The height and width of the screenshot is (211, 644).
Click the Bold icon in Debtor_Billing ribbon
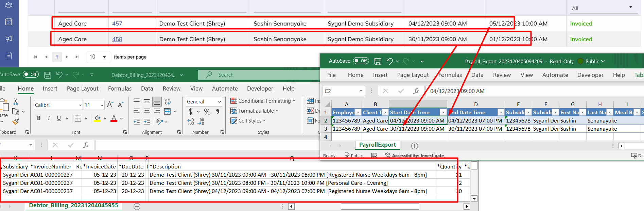tap(39, 118)
